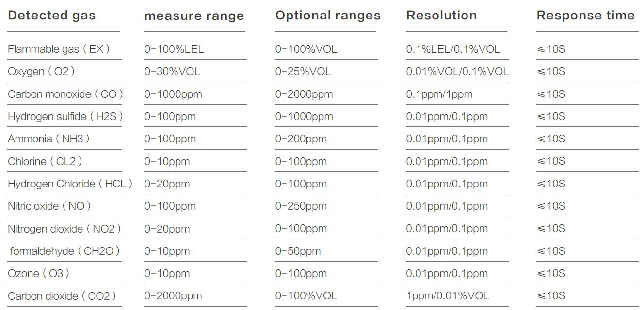Click the 0-250ppm optional range value

(301, 206)
